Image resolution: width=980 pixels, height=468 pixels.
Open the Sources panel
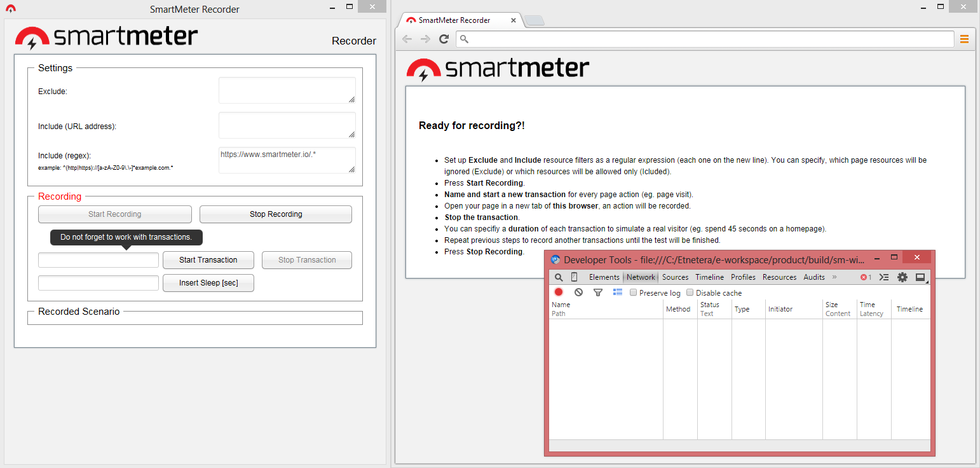tap(675, 277)
